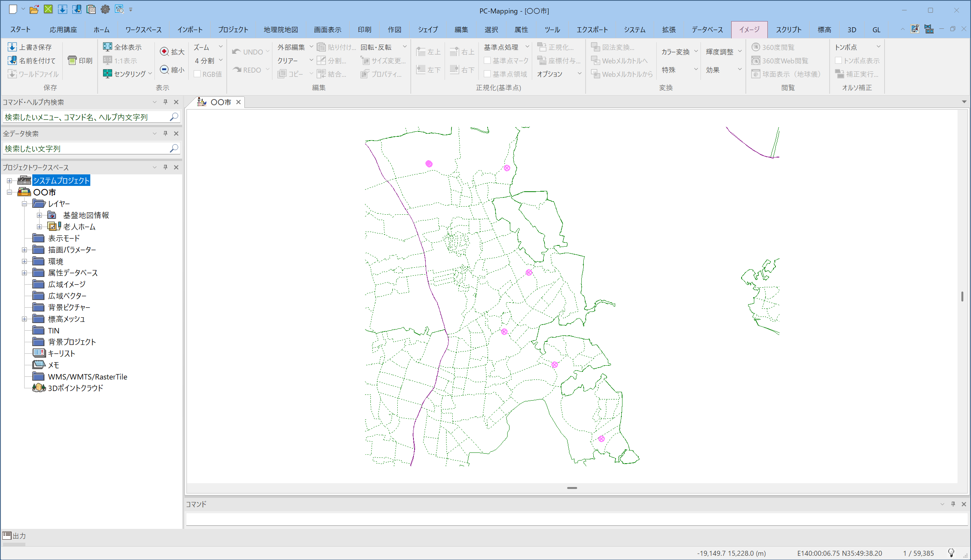Click the gear settings icon in quick access toolbar
Viewport: 971px width, 560px height.
(x=105, y=9)
